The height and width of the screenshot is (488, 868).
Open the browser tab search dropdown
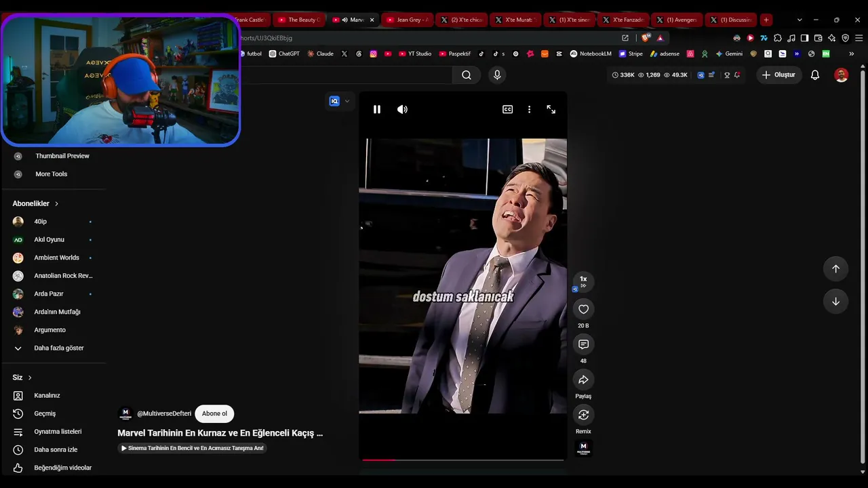[800, 20]
